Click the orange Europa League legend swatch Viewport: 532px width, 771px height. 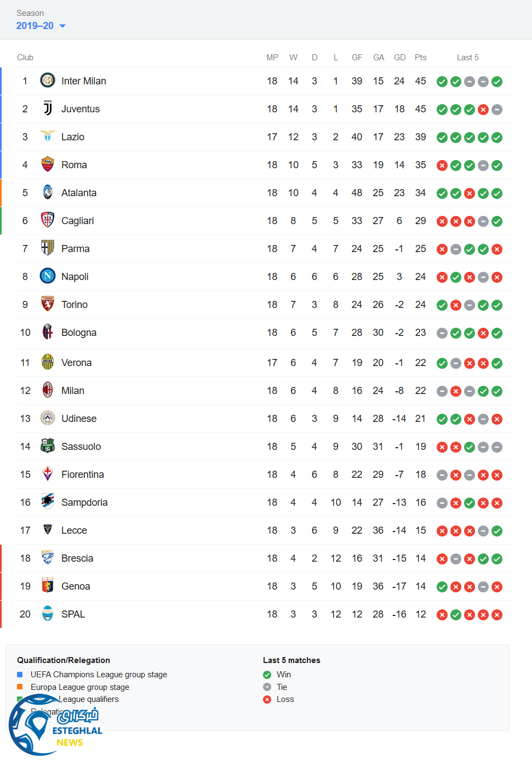[20, 687]
